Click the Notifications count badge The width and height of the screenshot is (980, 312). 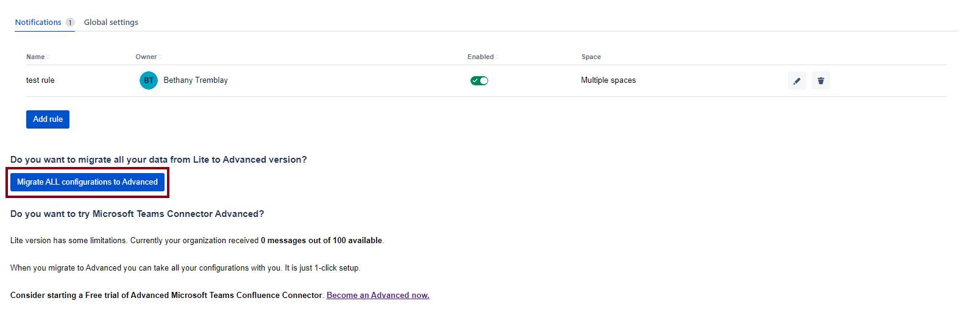[x=70, y=23]
